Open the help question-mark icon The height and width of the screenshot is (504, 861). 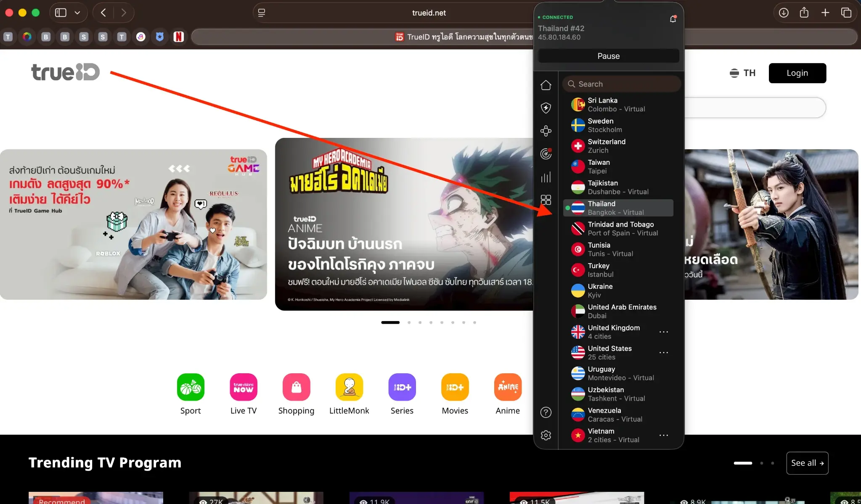(x=546, y=412)
